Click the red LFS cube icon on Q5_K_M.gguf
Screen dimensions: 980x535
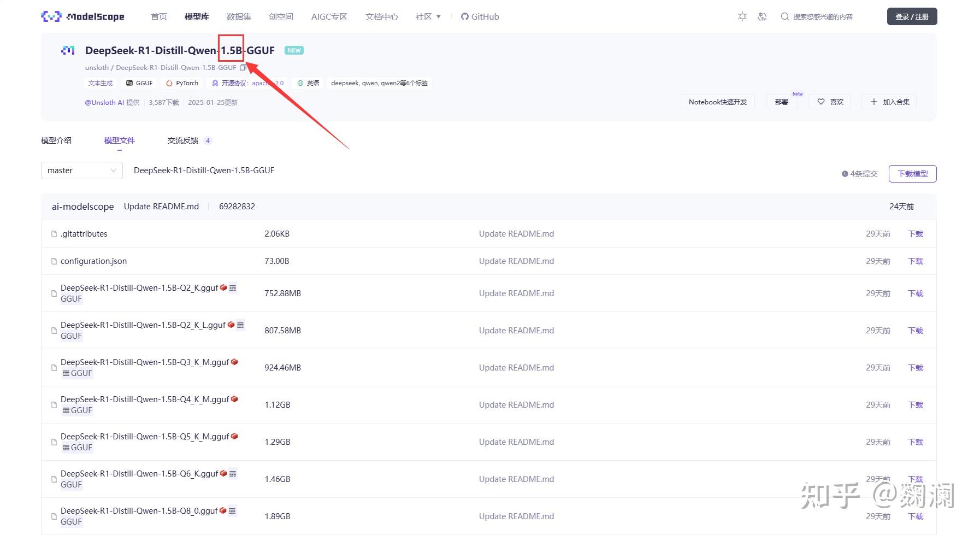tap(234, 436)
